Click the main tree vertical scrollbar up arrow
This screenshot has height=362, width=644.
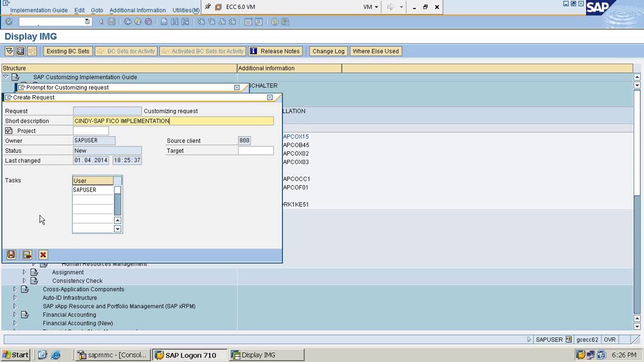click(637, 77)
